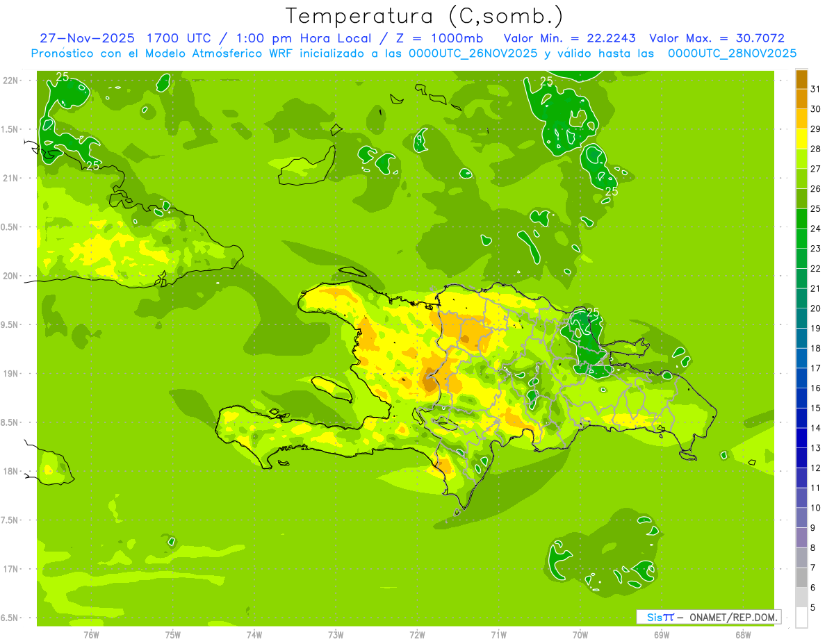Click the "0000UTC_28NOV2025" valid-until time
The height and width of the screenshot is (644, 834).
[732, 53]
